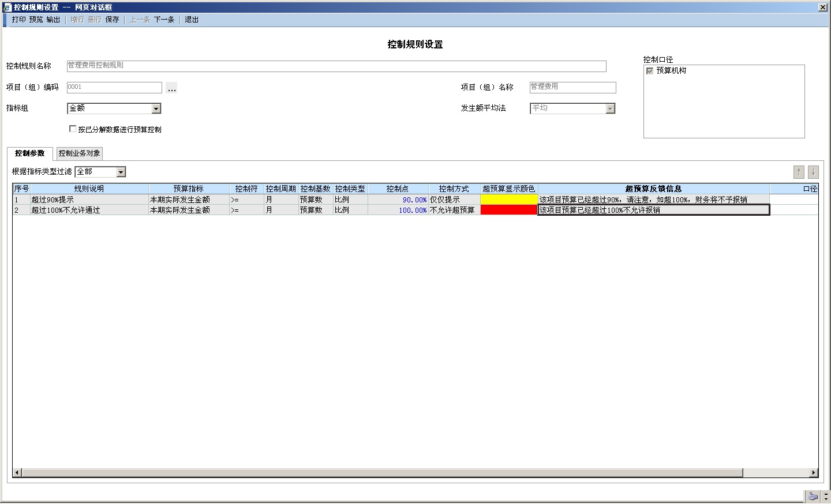This screenshot has width=831, height=504.
Task: Click the 打印 toolbar command
Action: click(x=18, y=20)
